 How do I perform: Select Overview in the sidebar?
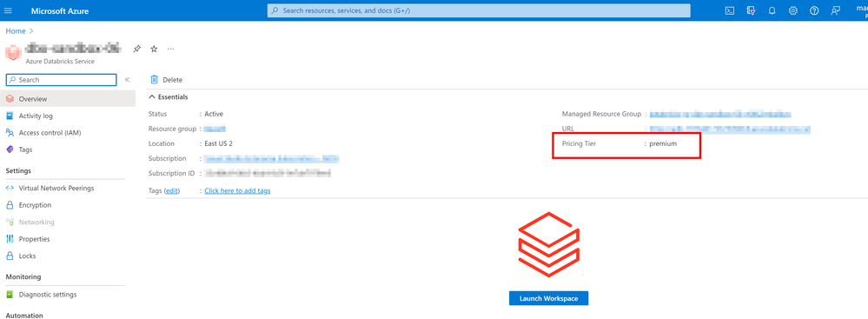(68, 99)
